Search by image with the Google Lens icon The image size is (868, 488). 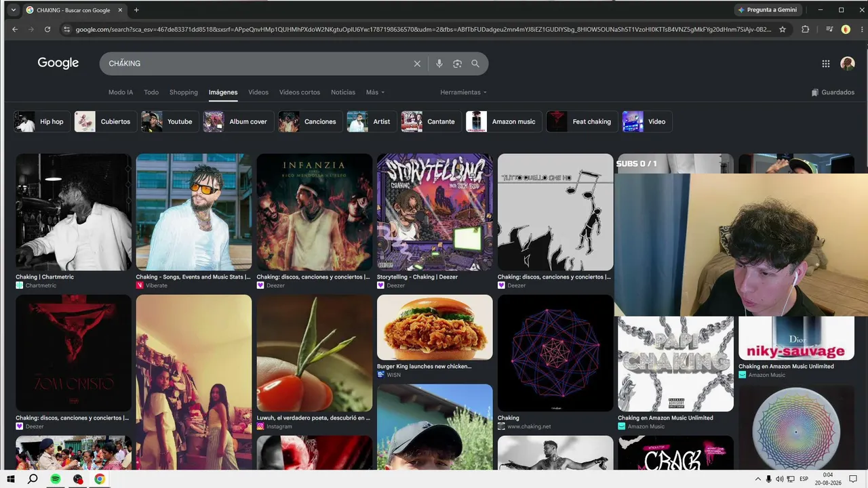[457, 63]
